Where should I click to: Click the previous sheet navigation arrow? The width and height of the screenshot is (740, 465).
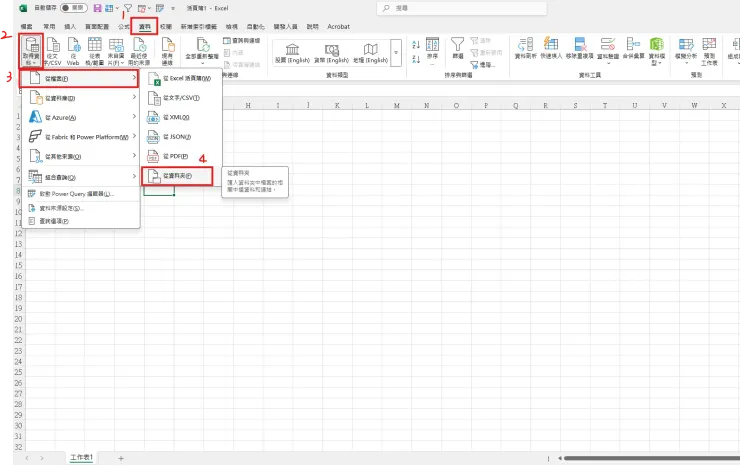(27, 458)
